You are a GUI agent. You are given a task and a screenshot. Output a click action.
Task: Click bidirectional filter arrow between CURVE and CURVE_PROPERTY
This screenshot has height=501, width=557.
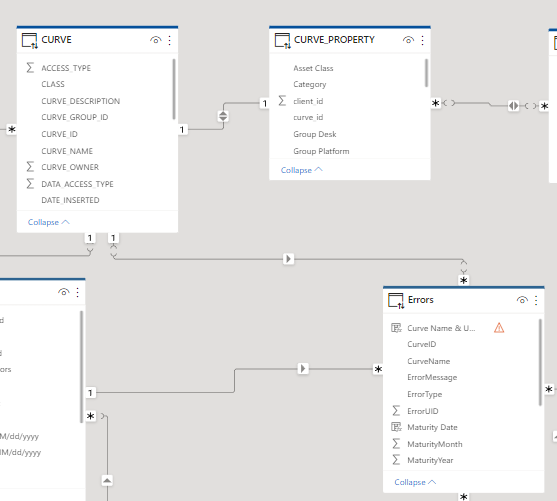pyautogui.click(x=223, y=116)
